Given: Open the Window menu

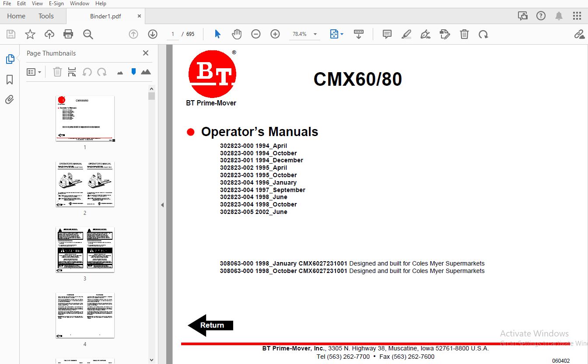Looking at the screenshot, I should 80,3.
